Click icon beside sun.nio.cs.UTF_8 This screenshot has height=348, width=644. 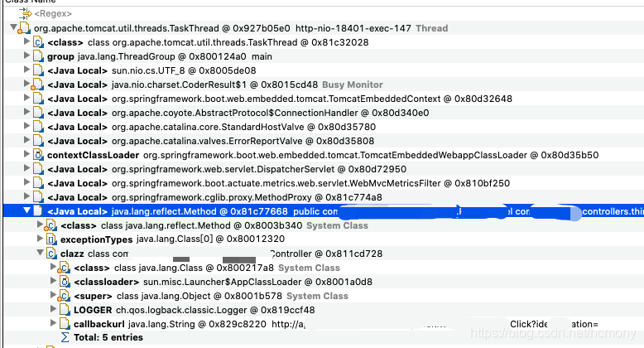click(x=38, y=70)
